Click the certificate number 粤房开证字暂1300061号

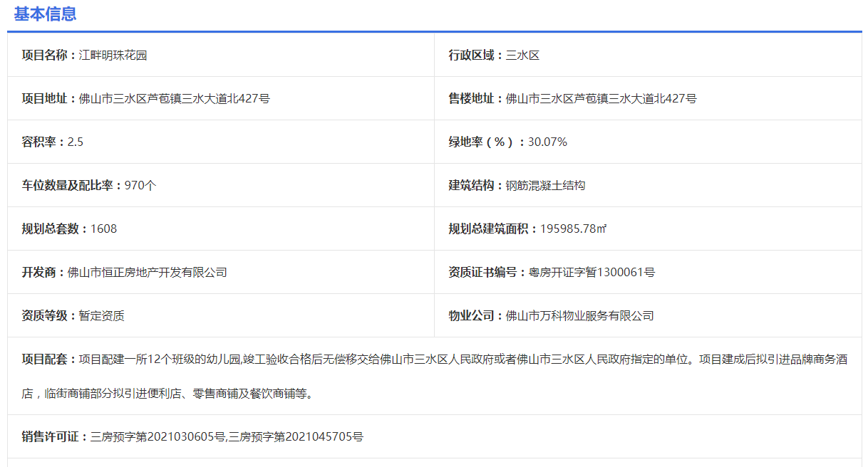pyautogui.click(x=591, y=272)
